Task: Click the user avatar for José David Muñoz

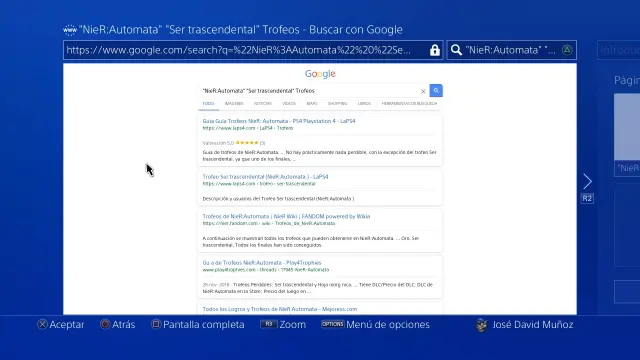Action: pyautogui.click(x=482, y=325)
